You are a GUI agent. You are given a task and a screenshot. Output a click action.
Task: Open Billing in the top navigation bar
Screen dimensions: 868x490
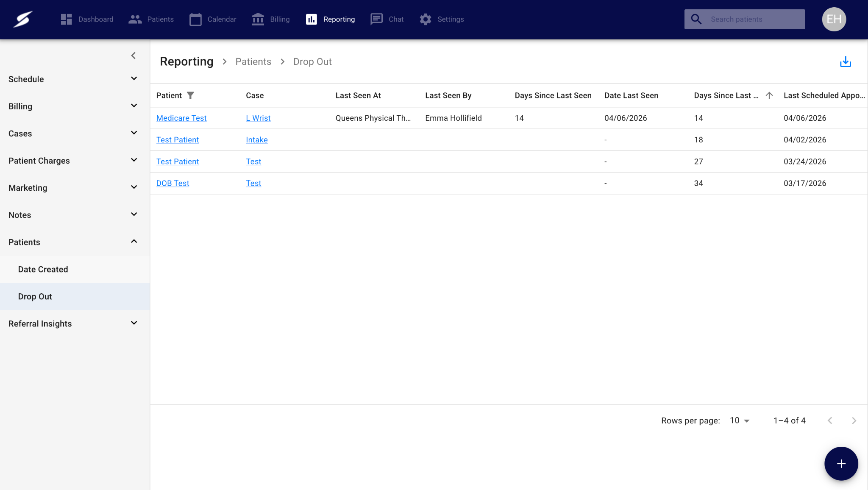270,19
